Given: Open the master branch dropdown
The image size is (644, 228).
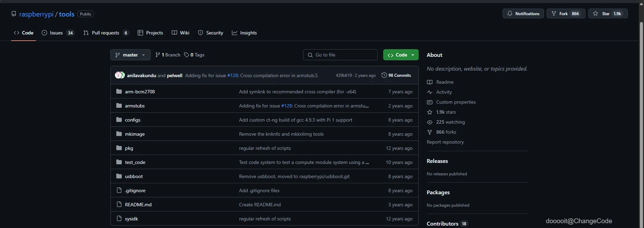Looking at the screenshot, I should (130, 55).
